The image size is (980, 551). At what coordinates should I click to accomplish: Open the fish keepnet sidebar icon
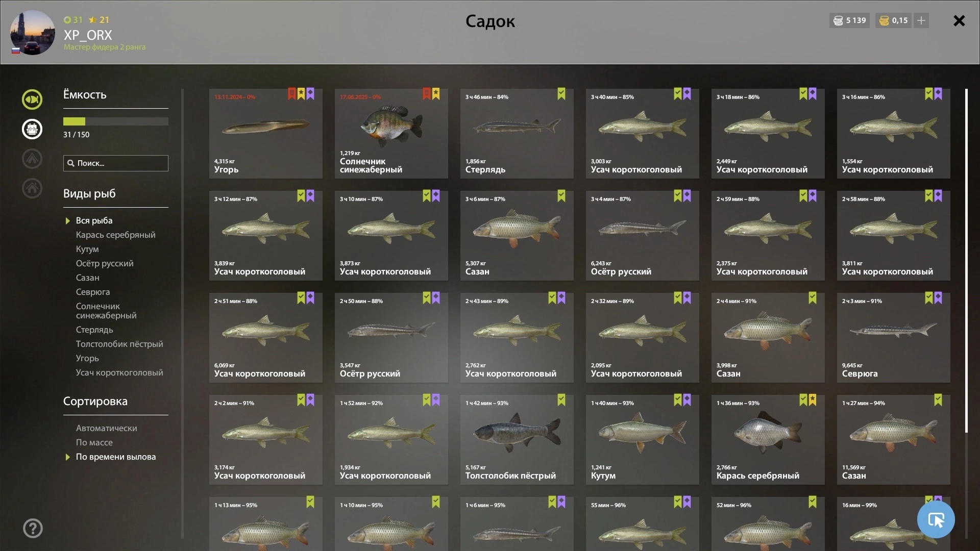click(32, 99)
